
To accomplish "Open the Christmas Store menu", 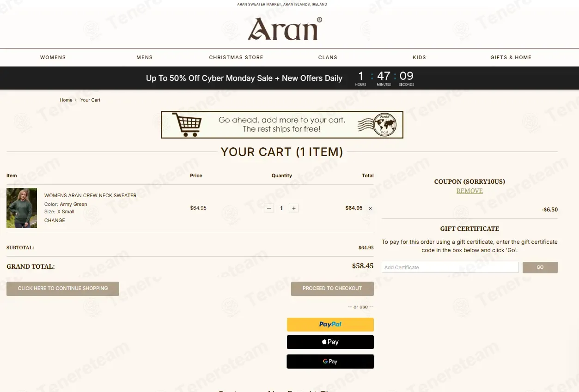I will click(236, 57).
